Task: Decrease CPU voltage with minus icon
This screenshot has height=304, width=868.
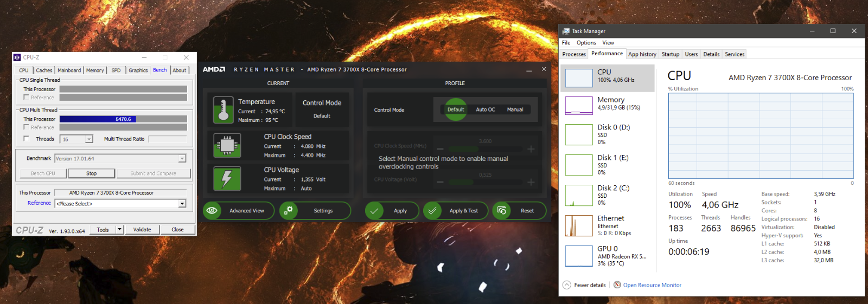Action: (x=440, y=182)
